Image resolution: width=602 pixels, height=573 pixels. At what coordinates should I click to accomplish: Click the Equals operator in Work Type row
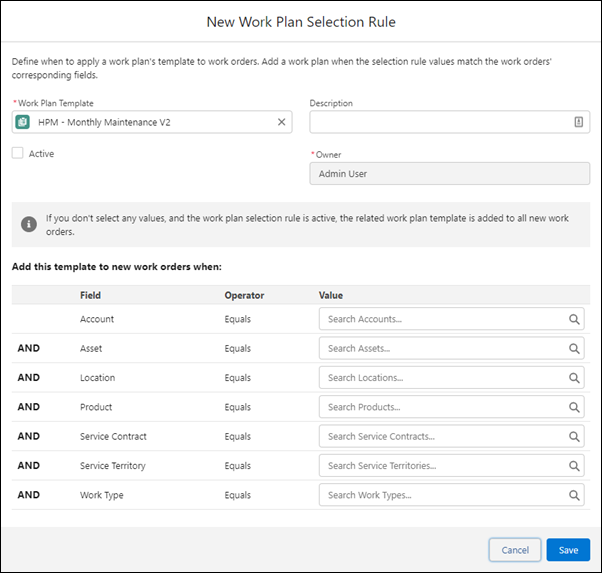[238, 495]
